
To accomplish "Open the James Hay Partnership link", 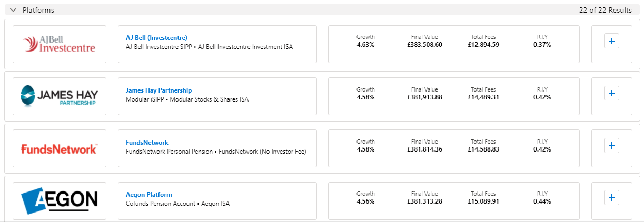I will click(x=158, y=90).
